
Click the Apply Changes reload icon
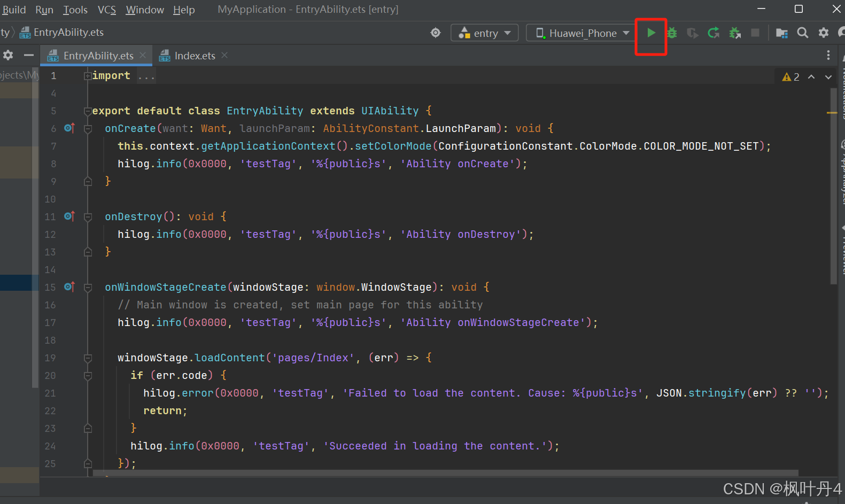pyautogui.click(x=714, y=33)
